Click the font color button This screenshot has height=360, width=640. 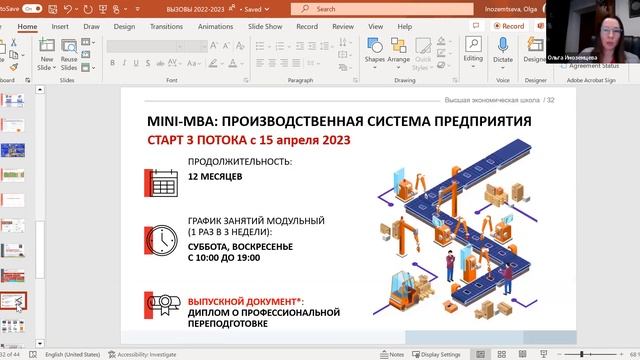(233, 63)
